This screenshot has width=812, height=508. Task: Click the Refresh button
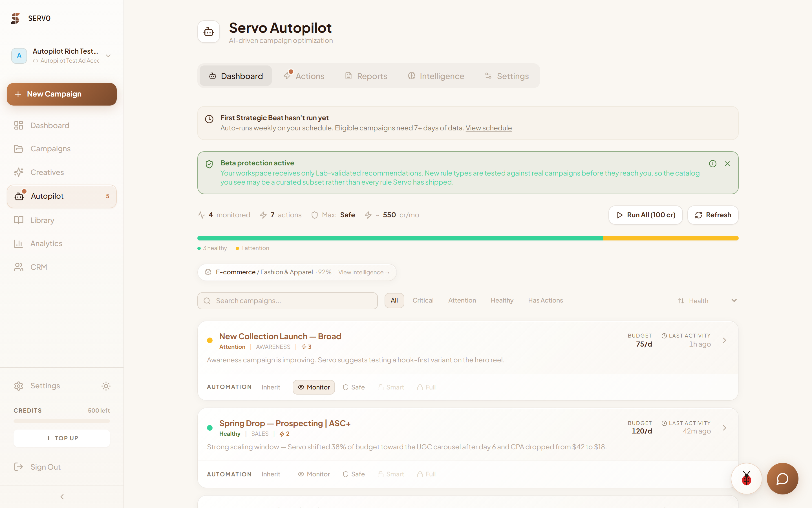coord(713,215)
